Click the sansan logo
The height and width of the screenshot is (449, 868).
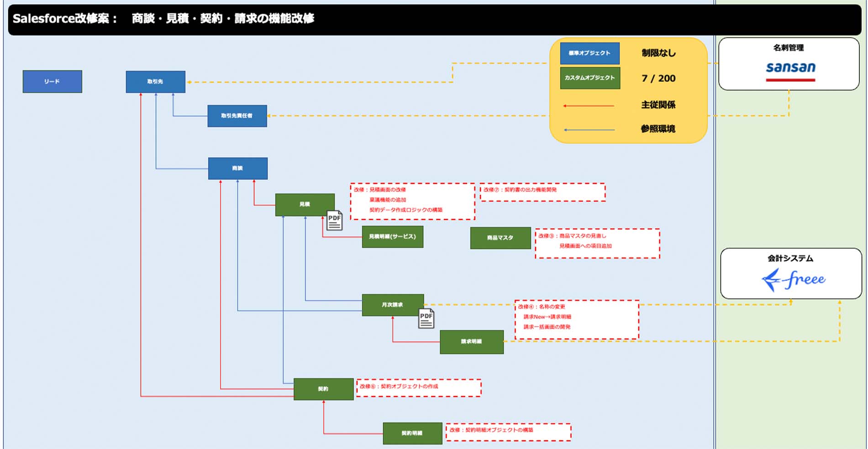(790, 71)
